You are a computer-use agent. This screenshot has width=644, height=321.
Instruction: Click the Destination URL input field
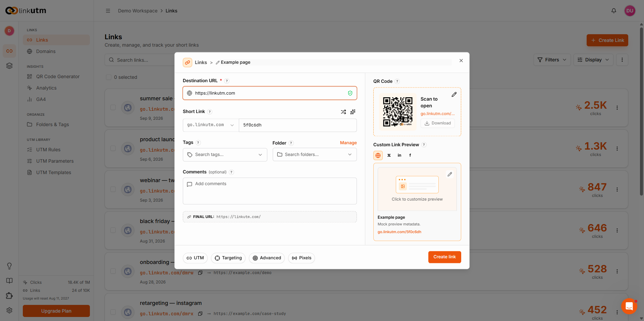[x=270, y=93]
